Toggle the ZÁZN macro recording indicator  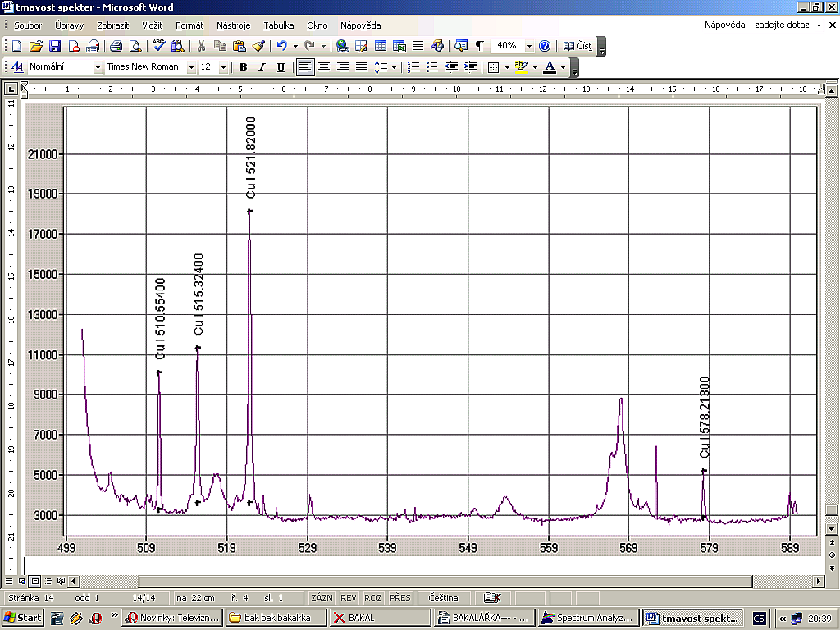click(322, 598)
